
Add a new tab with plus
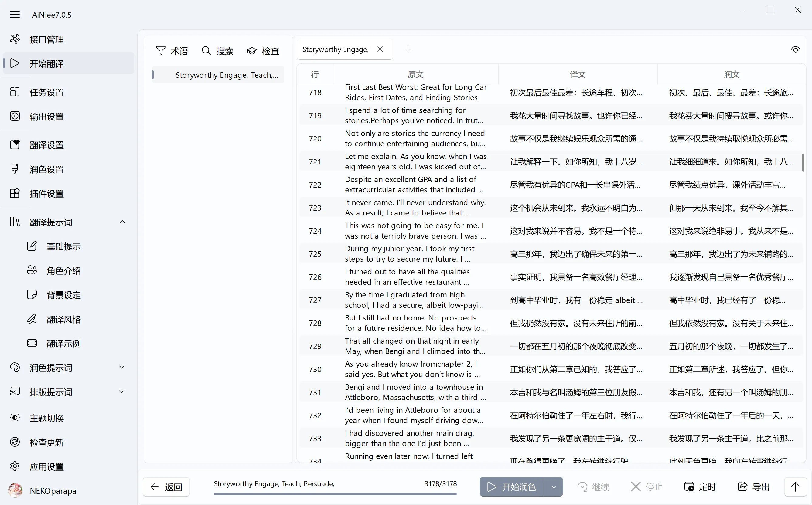pos(408,49)
